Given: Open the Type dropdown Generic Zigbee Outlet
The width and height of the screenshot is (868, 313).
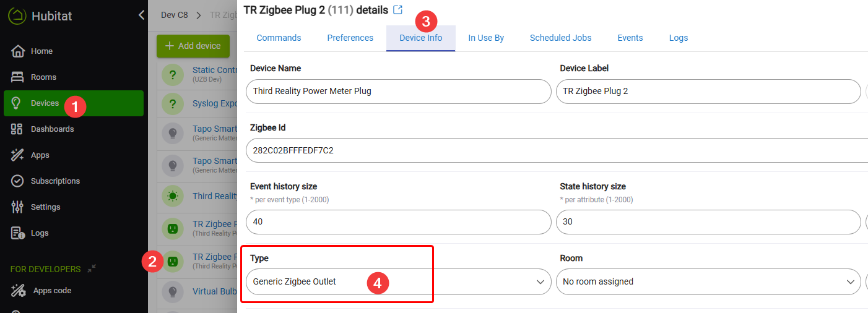Looking at the screenshot, I should [x=399, y=281].
